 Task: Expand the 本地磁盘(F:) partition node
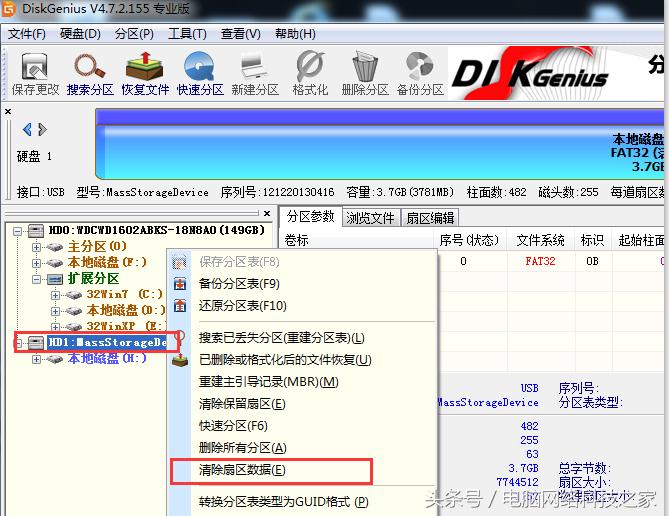tap(36, 263)
